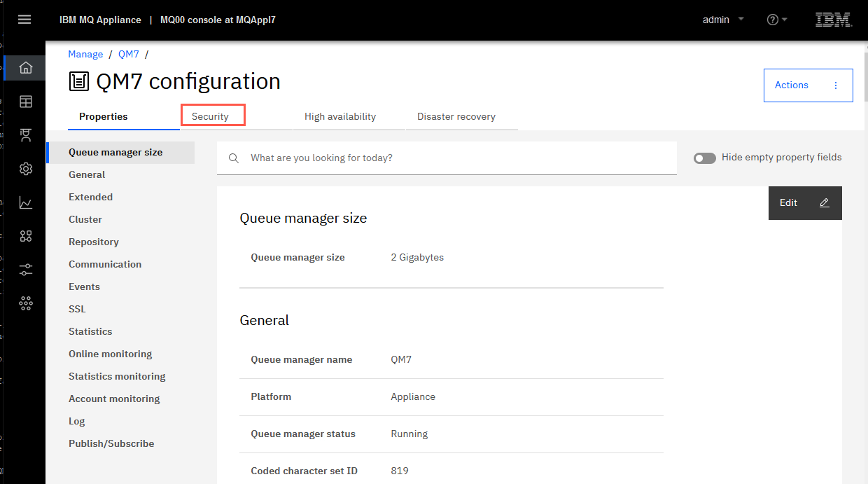Open the dashboard table icon in sidebar
Screen dimensions: 868x484
[26, 102]
